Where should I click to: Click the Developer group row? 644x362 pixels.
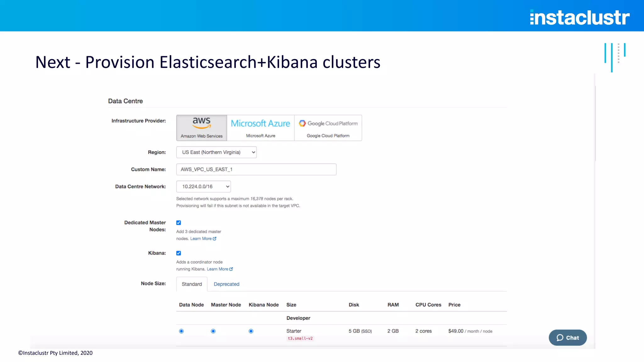[341, 318]
